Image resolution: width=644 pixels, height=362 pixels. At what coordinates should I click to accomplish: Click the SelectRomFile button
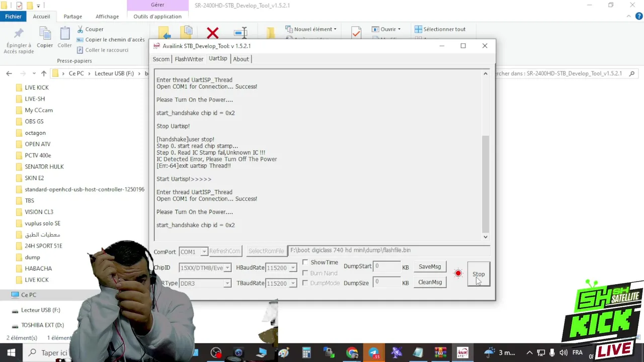point(266,251)
